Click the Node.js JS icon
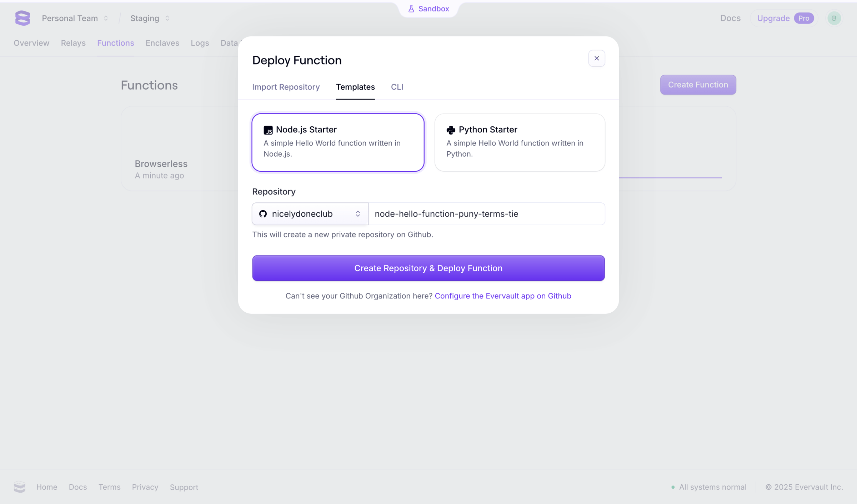 [x=268, y=130]
